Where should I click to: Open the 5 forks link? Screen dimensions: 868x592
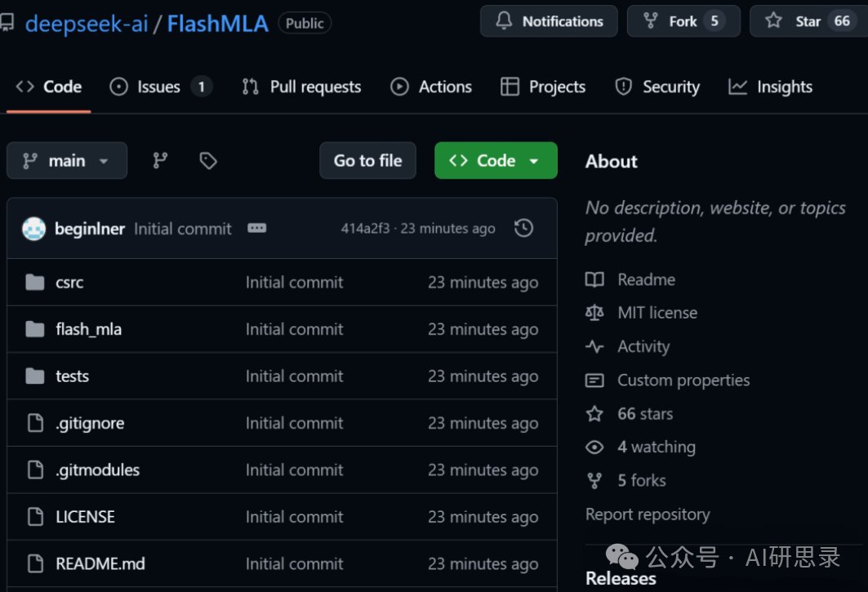[642, 481]
